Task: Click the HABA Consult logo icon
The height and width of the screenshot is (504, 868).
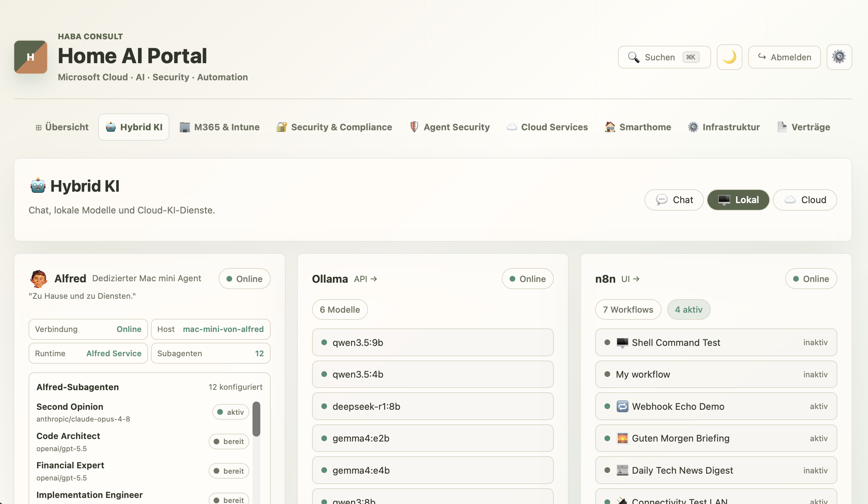Action: pos(31,57)
